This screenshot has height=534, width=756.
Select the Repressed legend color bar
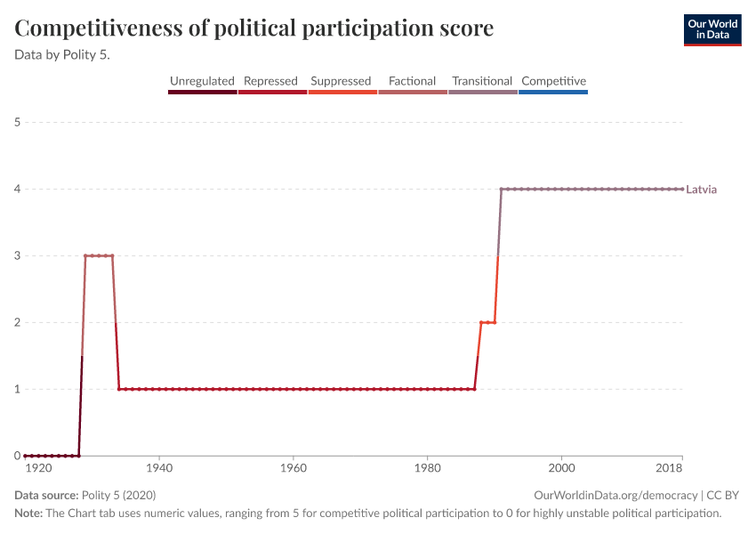click(272, 92)
